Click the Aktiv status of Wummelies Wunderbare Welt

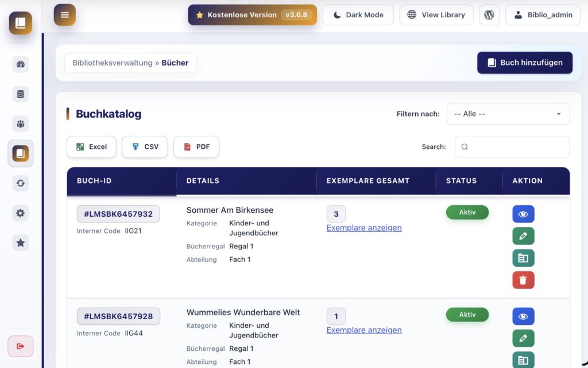pos(467,315)
